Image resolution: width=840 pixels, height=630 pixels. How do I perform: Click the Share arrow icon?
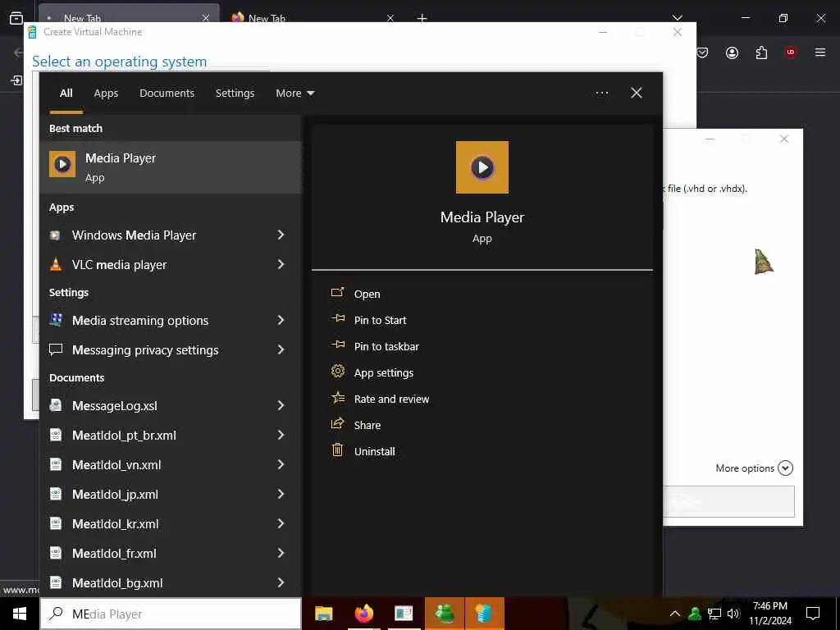(337, 424)
